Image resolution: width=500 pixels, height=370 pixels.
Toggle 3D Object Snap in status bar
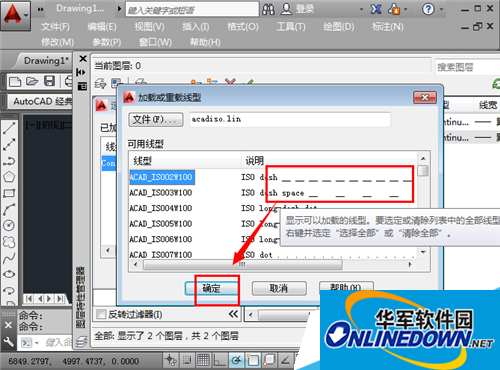coord(269,360)
